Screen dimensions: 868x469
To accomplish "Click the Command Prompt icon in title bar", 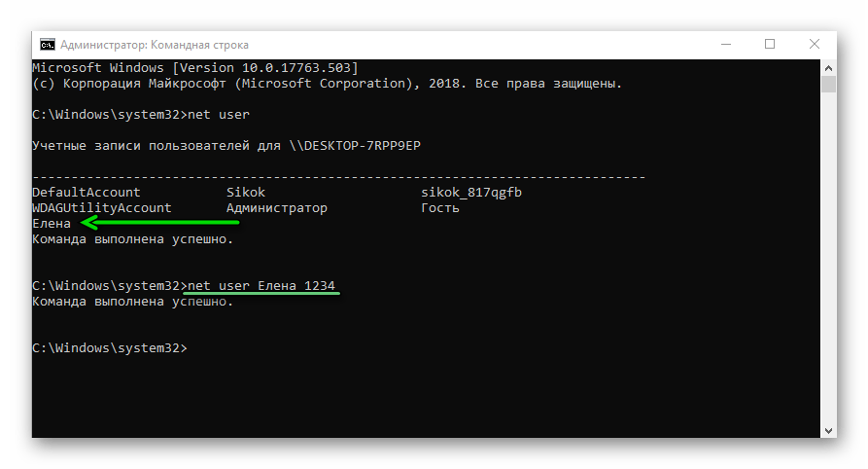I will tap(47, 45).
